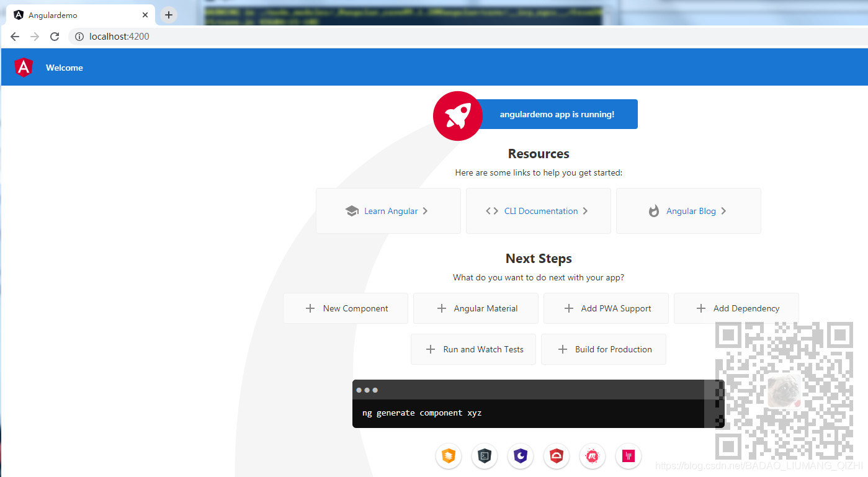Click the Angular favicon on the Angulardemo tab
The height and width of the screenshot is (477, 868).
[19, 15]
